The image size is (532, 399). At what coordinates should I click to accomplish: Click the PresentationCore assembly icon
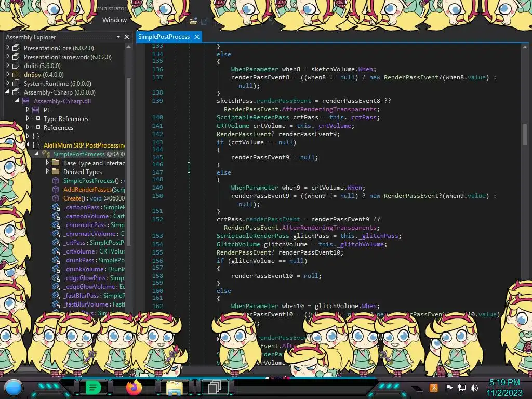[x=16, y=48]
